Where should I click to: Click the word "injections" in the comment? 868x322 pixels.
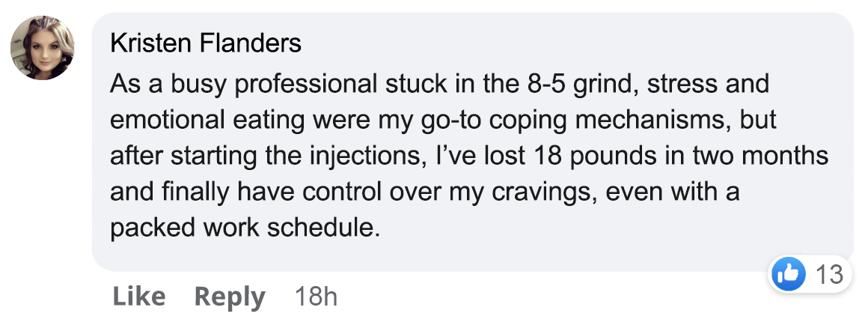coord(366,157)
